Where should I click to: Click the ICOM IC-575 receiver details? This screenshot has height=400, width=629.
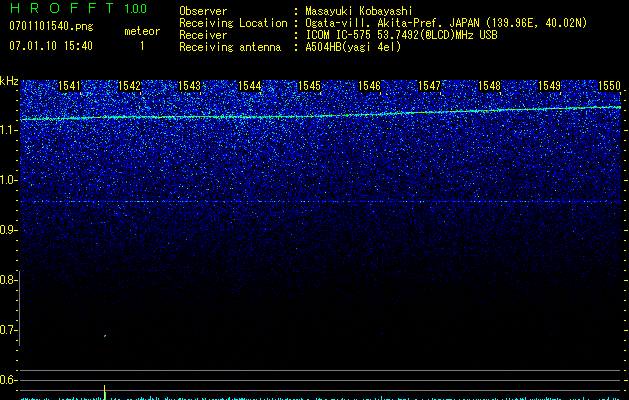coord(401,35)
